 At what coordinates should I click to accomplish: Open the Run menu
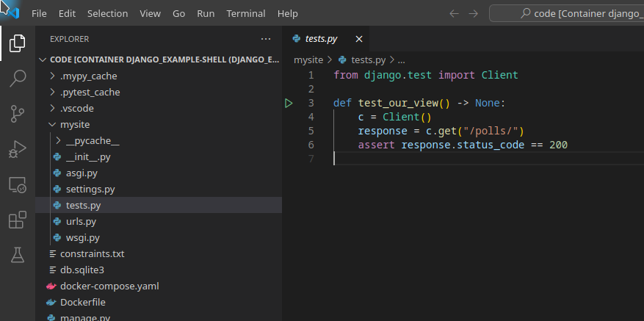click(206, 13)
